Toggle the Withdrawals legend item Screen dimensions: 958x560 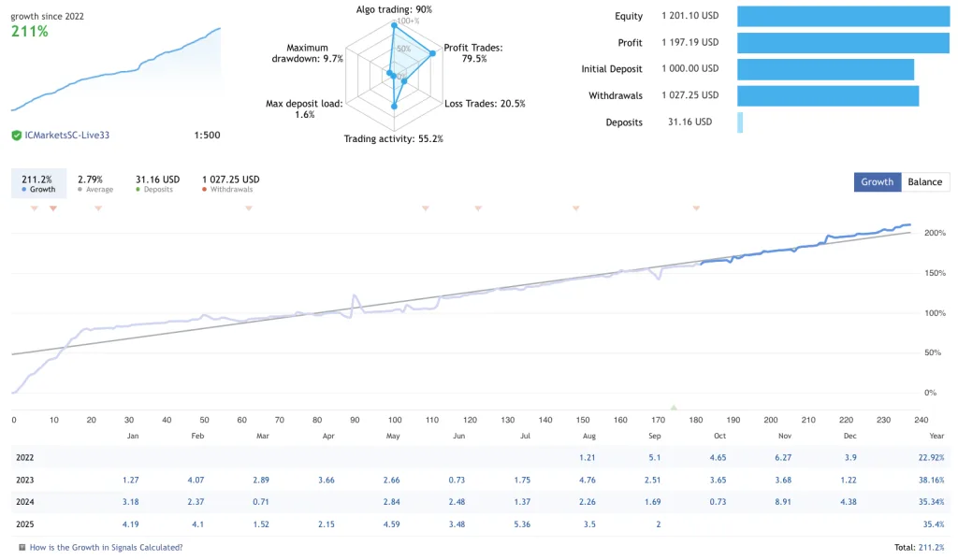pyautogui.click(x=230, y=183)
